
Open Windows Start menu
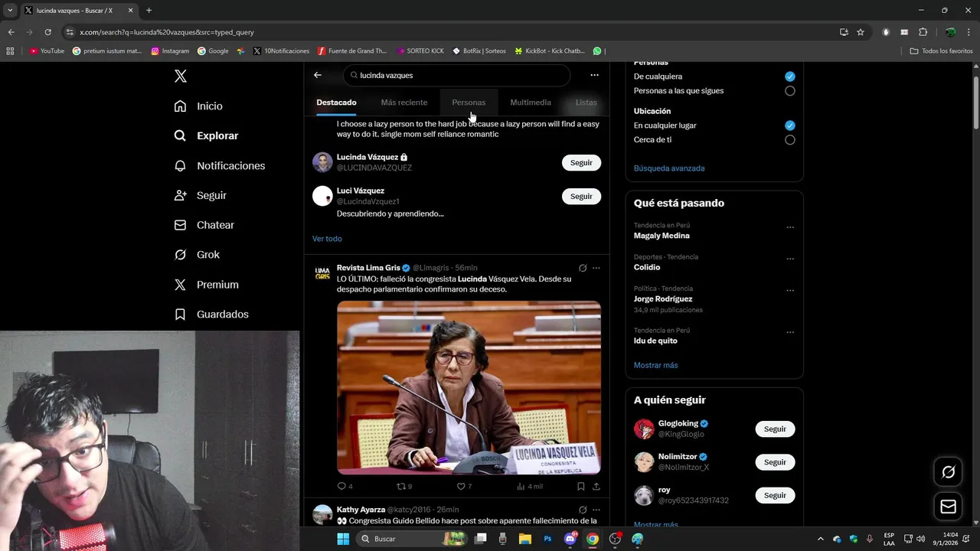tap(343, 539)
